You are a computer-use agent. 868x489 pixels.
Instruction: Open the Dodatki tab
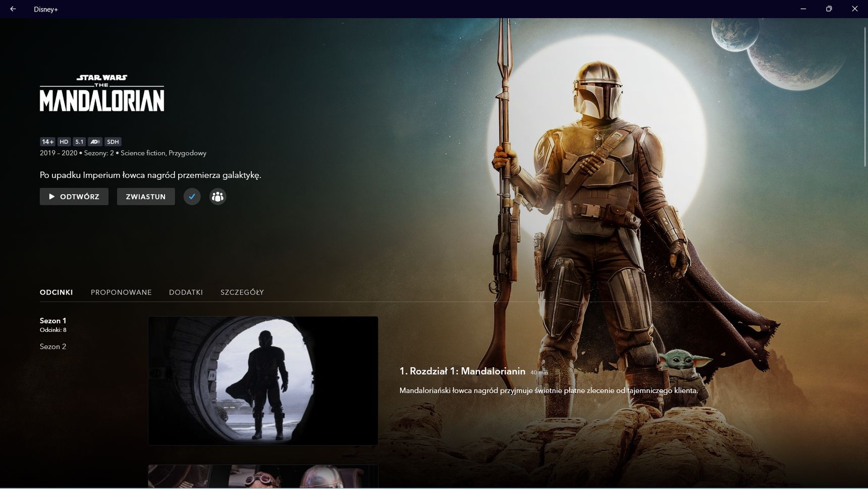186,292
